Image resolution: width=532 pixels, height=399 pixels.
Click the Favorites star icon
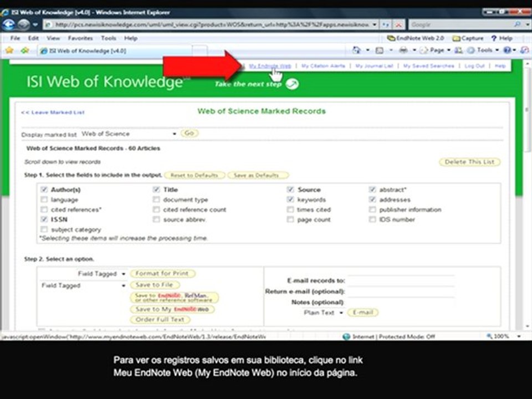coord(9,50)
